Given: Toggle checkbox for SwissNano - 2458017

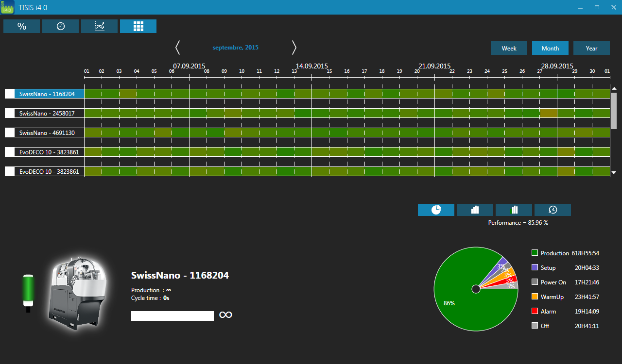Looking at the screenshot, I should pos(10,113).
